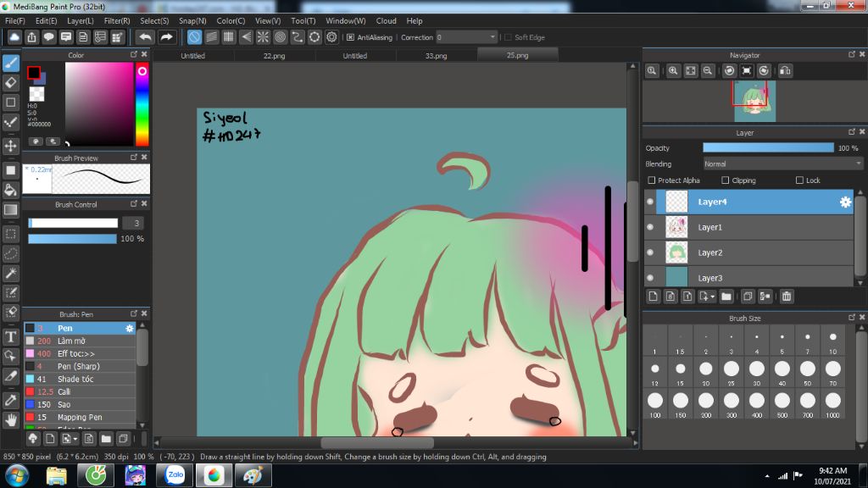Select Layer2 in the layer list
Screen dimensions: 868x488
749,252
